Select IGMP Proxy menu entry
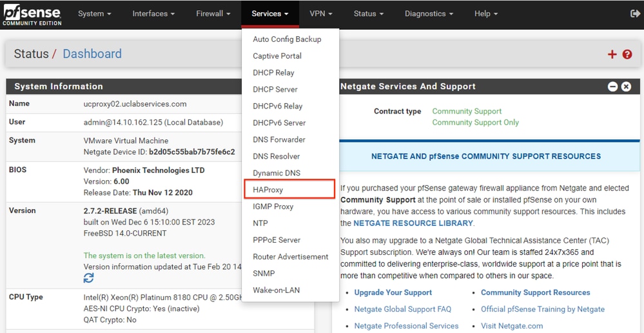 [290, 207]
